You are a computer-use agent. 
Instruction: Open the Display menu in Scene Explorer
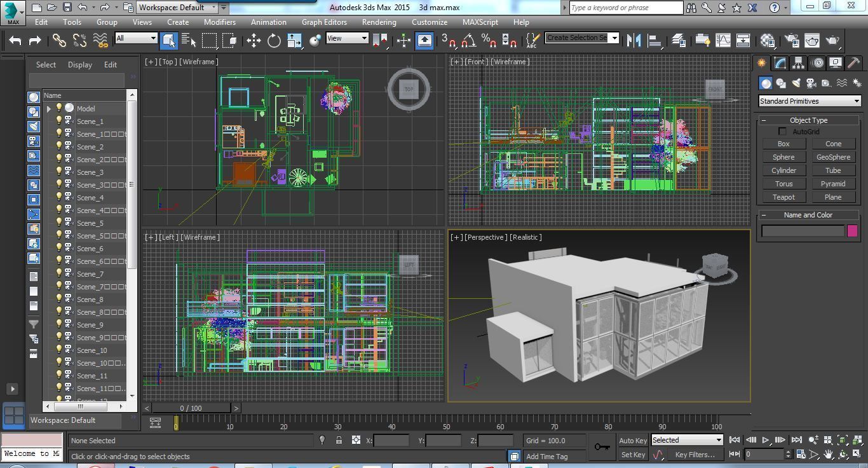coord(80,65)
